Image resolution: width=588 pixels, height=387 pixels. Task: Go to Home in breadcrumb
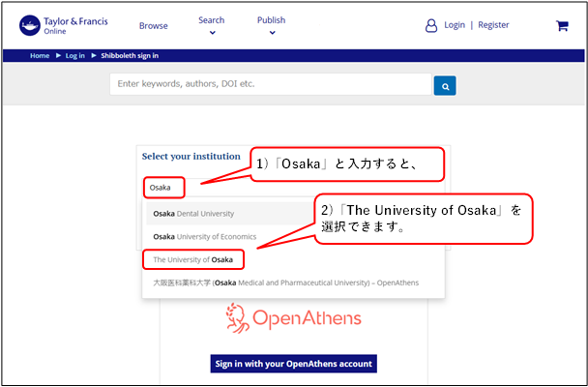(40, 56)
